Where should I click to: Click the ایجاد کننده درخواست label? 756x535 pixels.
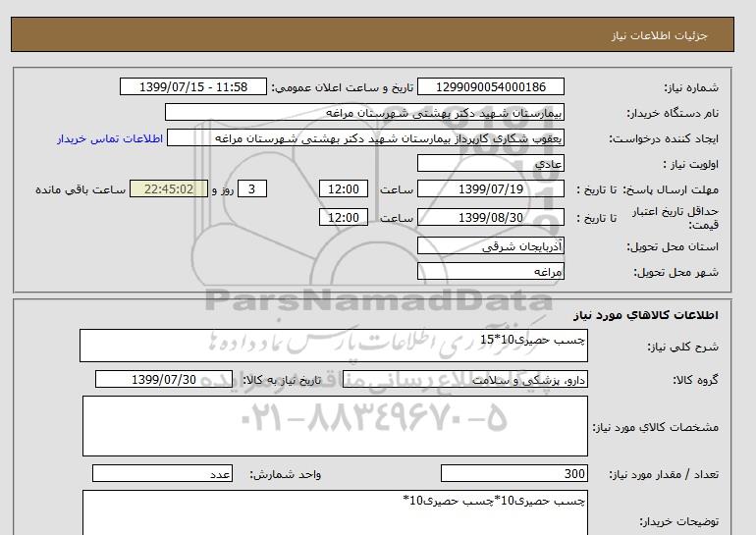(x=664, y=138)
